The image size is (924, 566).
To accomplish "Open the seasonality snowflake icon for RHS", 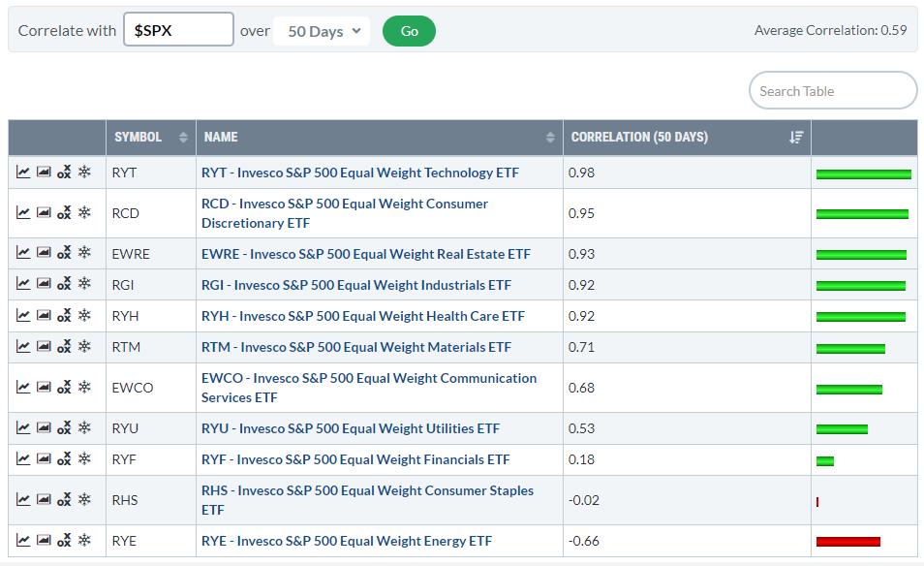I will point(84,500).
